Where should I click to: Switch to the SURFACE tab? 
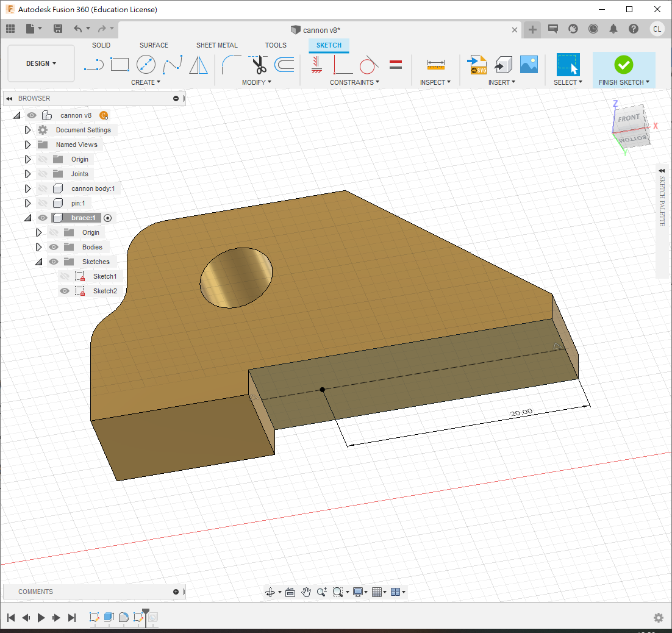coord(154,45)
